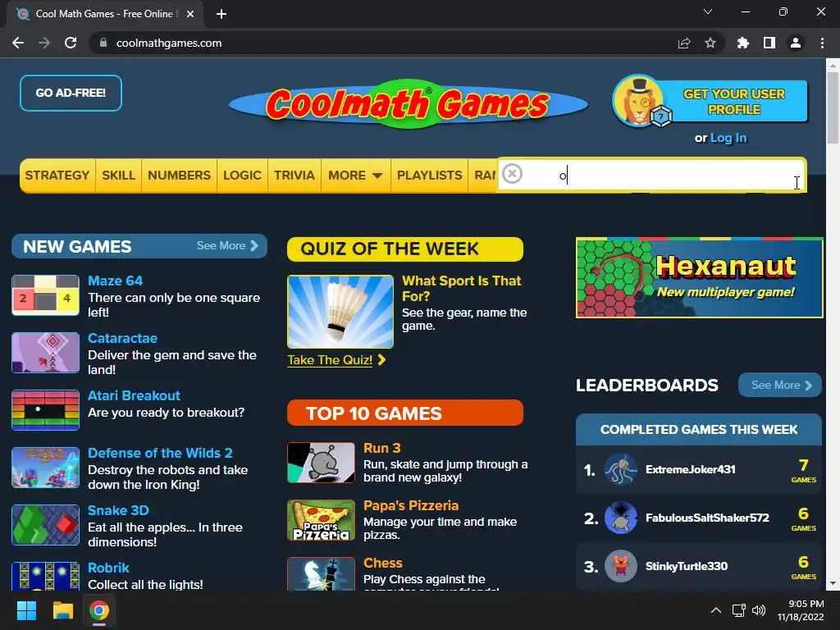The width and height of the screenshot is (840, 630).
Task: Click the Hexanaut multiplayer banner
Action: pyautogui.click(x=700, y=277)
